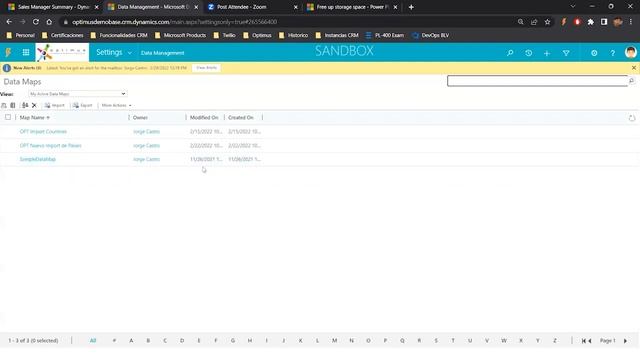Open recent items history icon
640x360 pixels.
[x=528, y=53]
